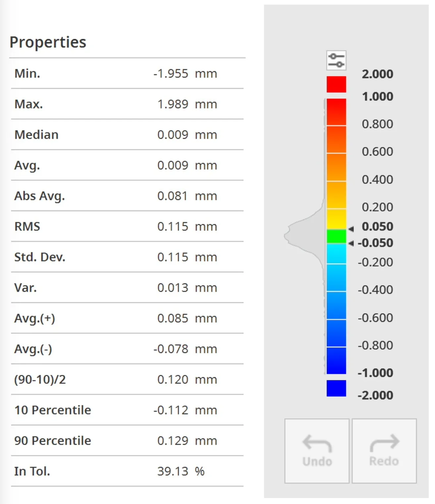The height and width of the screenshot is (504, 435).
Task: Click the 0.600 scale label
Action: (377, 152)
